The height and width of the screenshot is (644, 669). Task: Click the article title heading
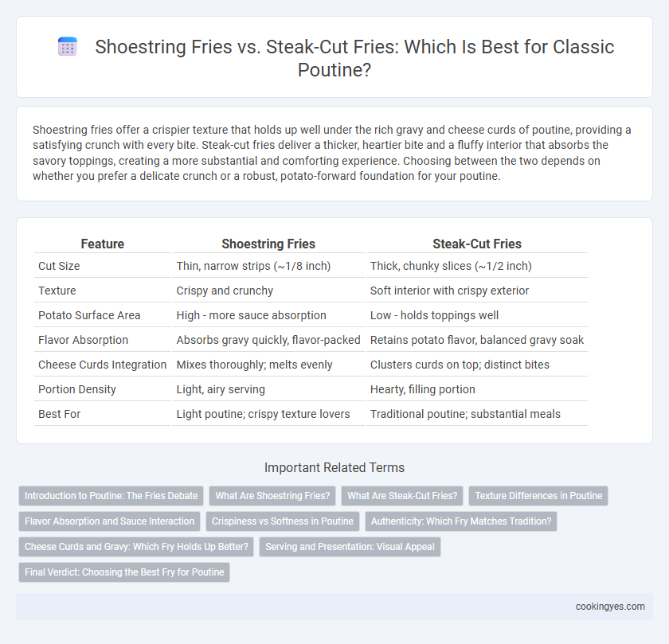point(354,58)
